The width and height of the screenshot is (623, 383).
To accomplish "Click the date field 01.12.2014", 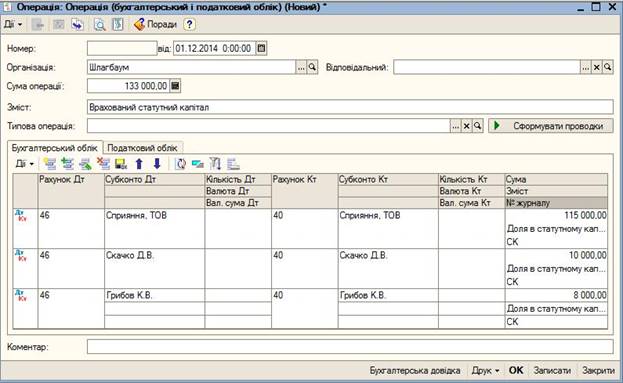I will point(214,48).
